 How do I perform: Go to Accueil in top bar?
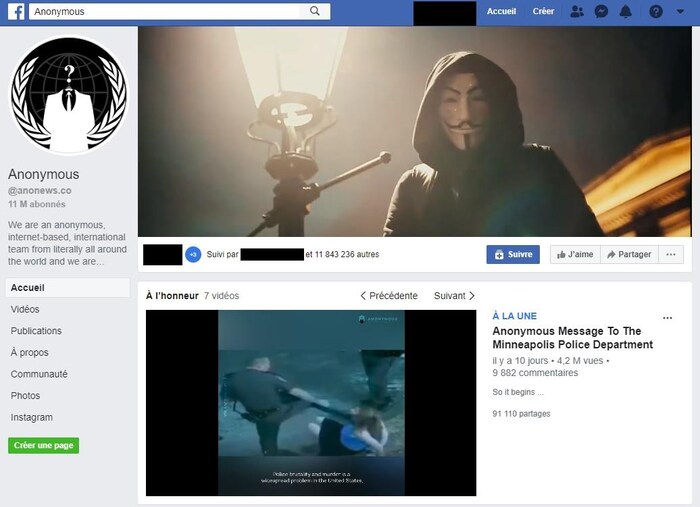tap(501, 12)
